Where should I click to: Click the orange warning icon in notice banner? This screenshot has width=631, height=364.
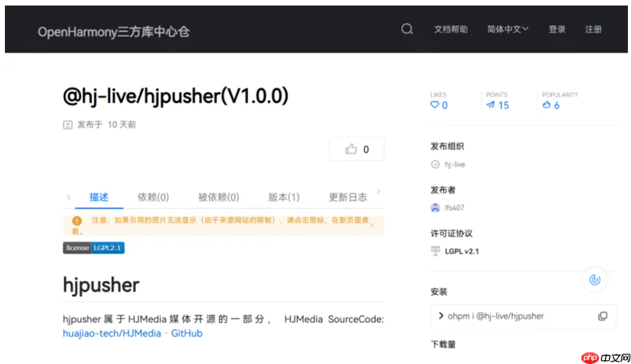(x=76, y=221)
